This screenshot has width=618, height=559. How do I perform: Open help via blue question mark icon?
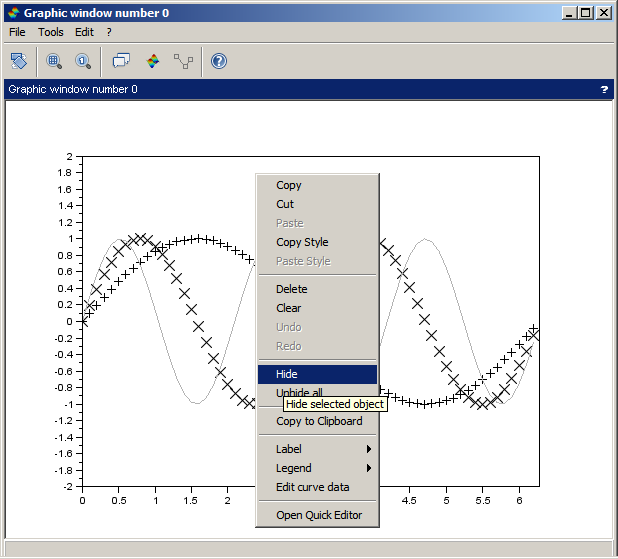219,61
